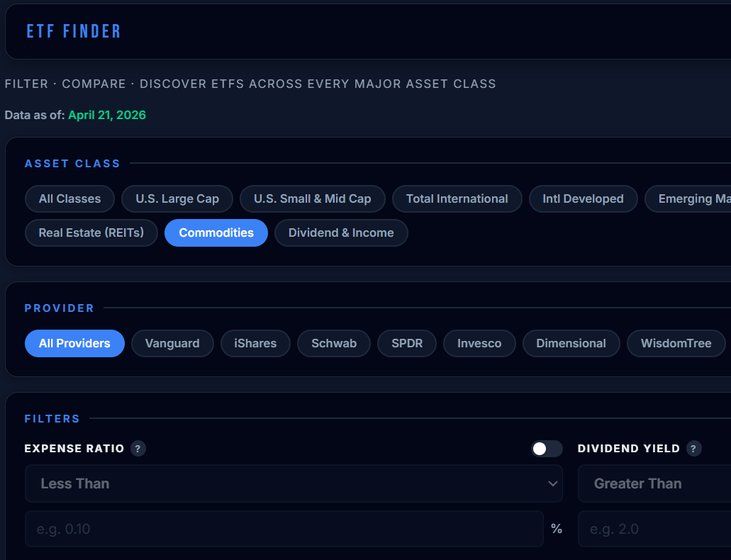Filter by Vanguard provider
This screenshot has width=731, height=560.
[172, 343]
